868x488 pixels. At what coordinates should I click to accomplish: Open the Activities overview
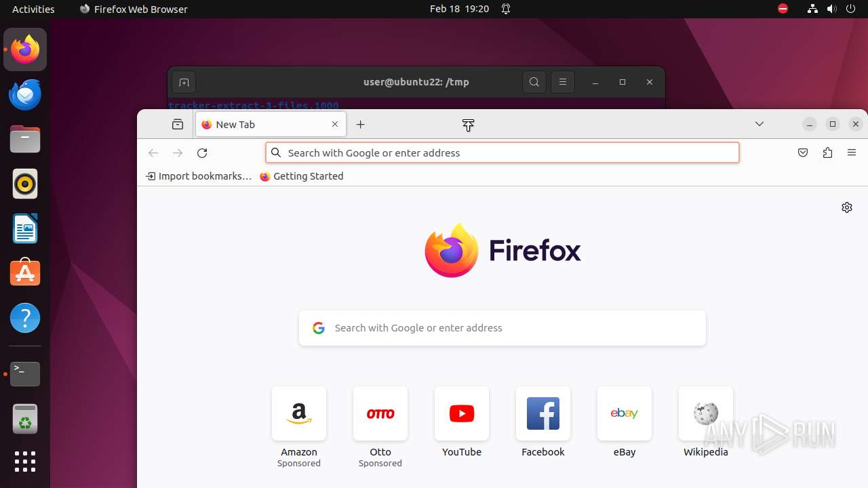pyautogui.click(x=33, y=9)
